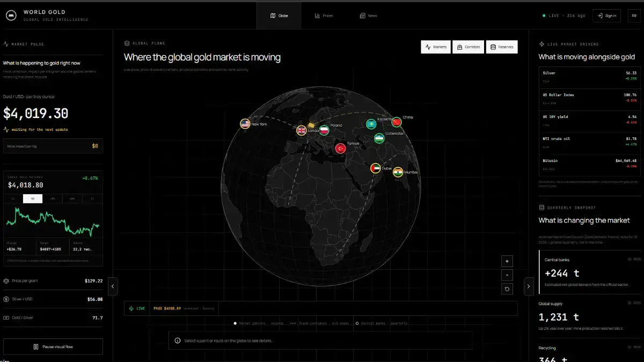Select the Poland flag marker on globe
This screenshot has width=644, height=362.
[x=324, y=130]
